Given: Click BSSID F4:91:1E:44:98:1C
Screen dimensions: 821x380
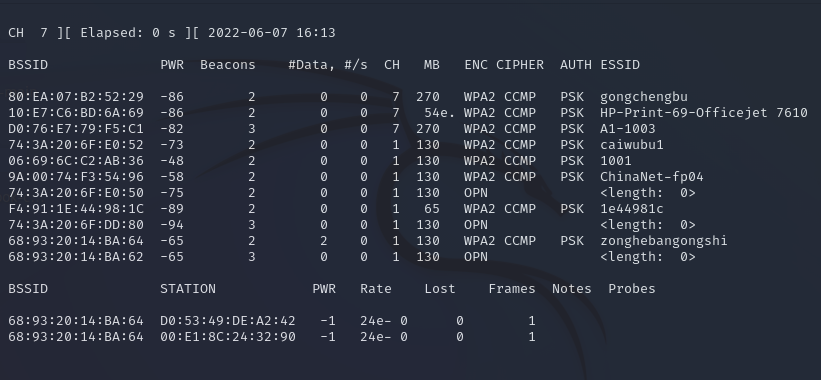Looking at the screenshot, I should (76, 209).
